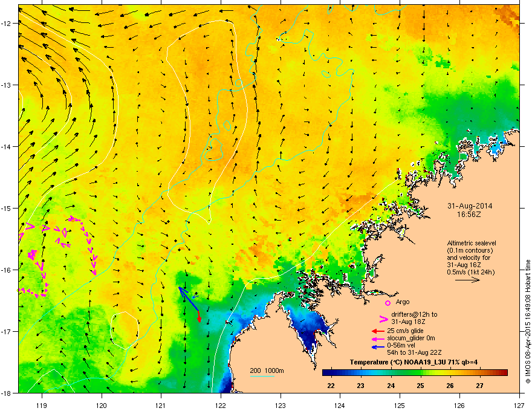Click the blue 0-56m vel legend arrow

(x=378, y=347)
